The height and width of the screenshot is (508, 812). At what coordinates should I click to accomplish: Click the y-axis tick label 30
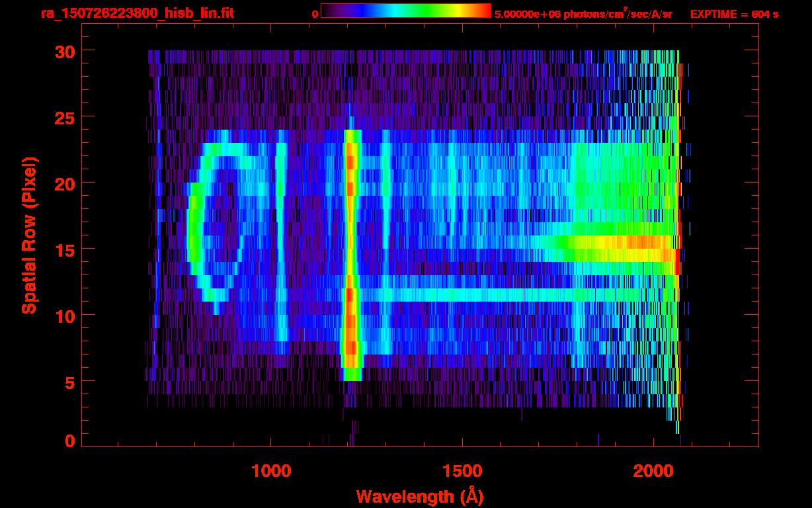(x=65, y=51)
